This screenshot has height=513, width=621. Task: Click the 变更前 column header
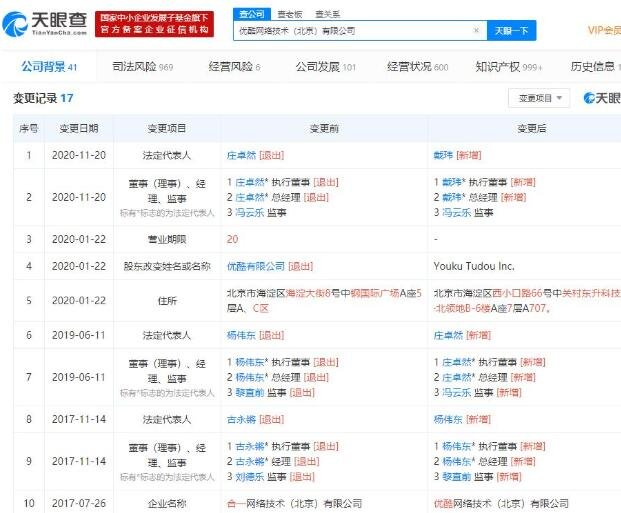click(x=324, y=128)
